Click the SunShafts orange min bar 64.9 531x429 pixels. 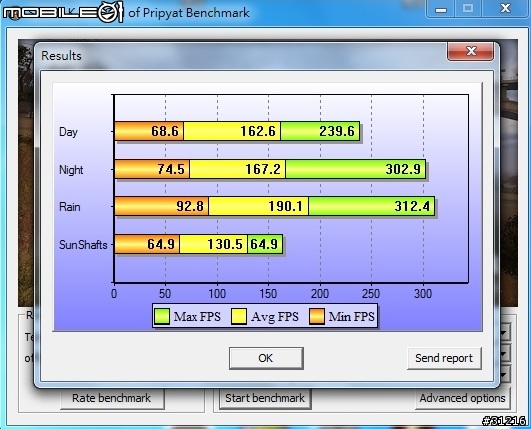pyautogui.click(x=147, y=244)
